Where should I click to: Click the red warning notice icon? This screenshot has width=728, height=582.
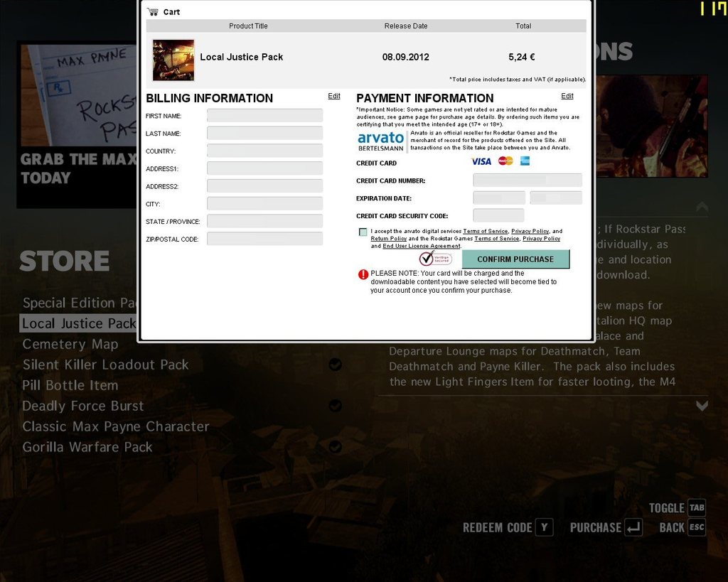point(363,274)
